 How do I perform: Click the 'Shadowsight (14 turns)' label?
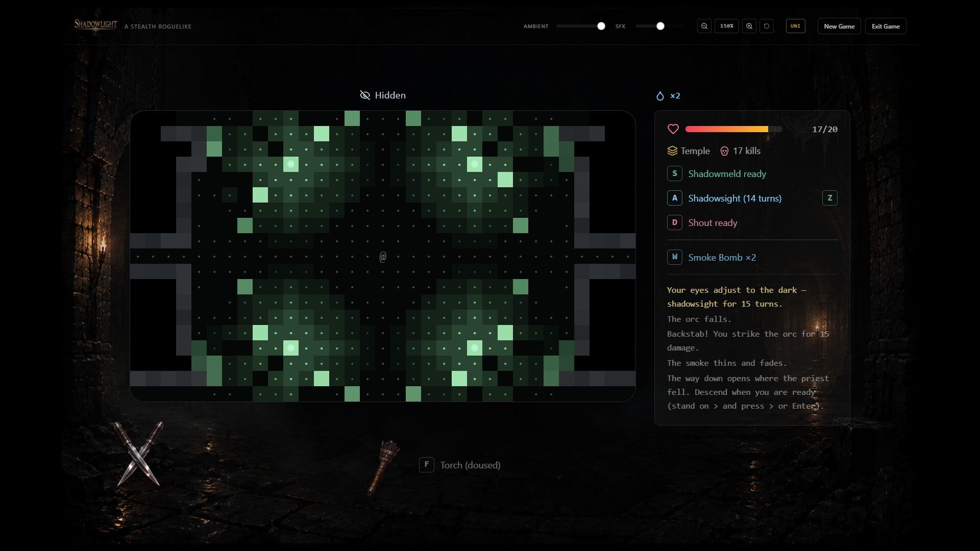[734, 198]
